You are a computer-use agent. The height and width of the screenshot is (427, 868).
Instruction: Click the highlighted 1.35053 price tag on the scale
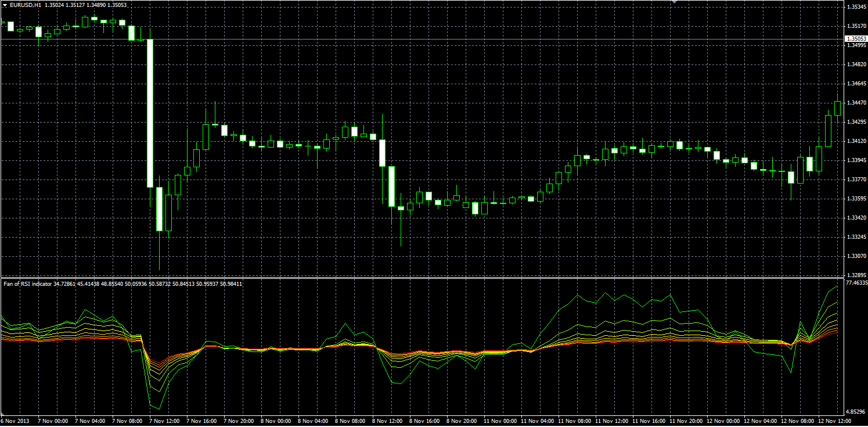coord(856,39)
